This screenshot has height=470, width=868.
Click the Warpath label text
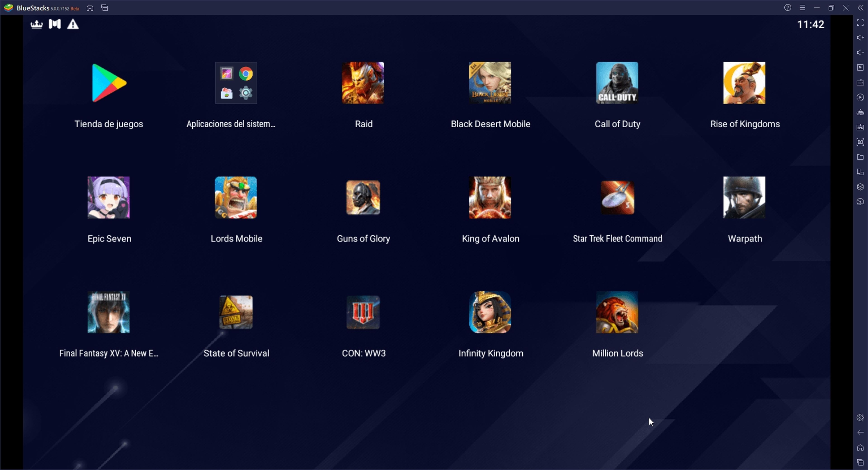click(x=745, y=239)
